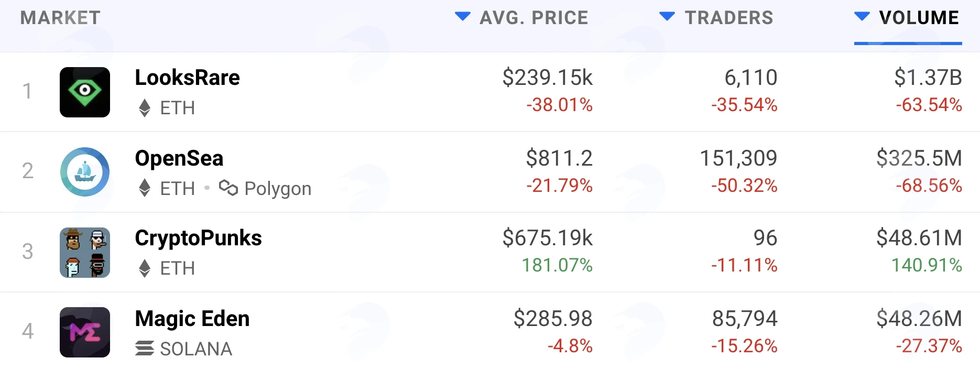Screen dimensions: 980x369
Task: Select the VOLUME column header
Action: tap(919, 18)
